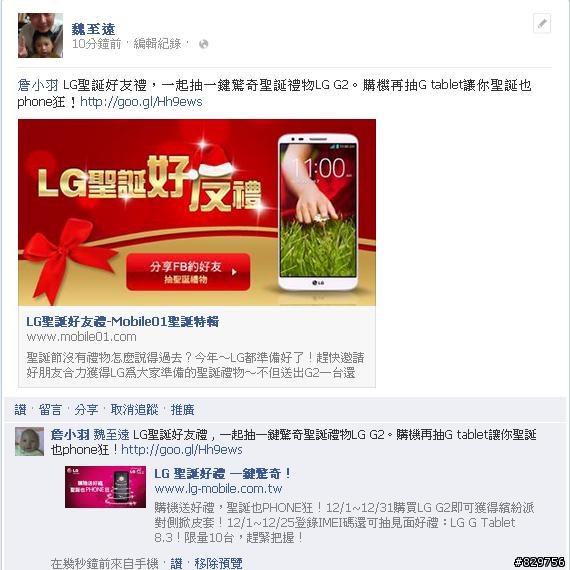570x570 pixels.
Task: Open the pink LG preview thumbnail
Action: (105, 487)
